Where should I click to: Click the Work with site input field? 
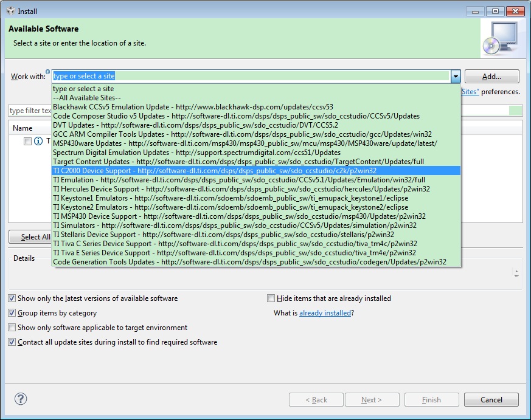click(x=251, y=76)
